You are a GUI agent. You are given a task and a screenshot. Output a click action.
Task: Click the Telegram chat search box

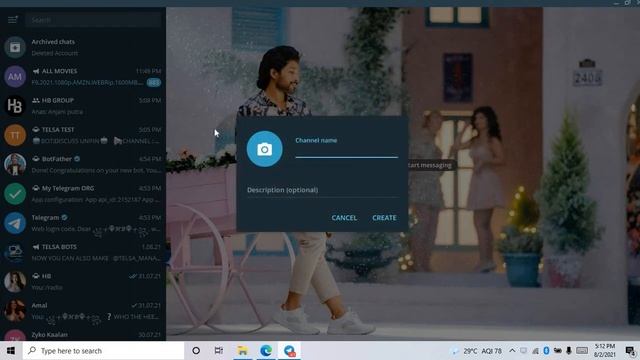[93, 20]
